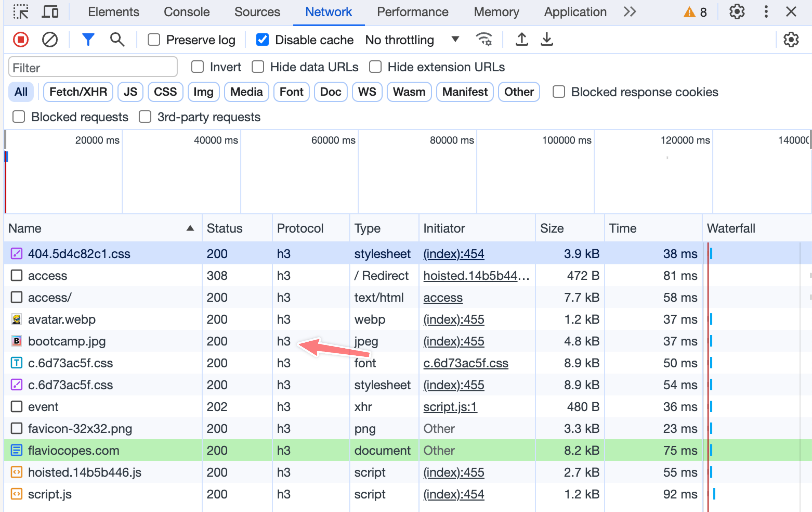Filter by Fetch/XHR requests
The width and height of the screenshot is (812, 512).
point(78,92)
